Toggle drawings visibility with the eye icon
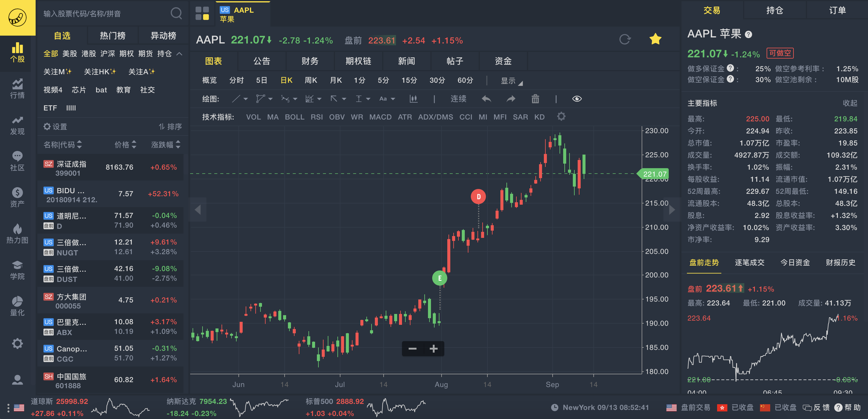Viewport: 868px width, 419px height. (576, 99)
